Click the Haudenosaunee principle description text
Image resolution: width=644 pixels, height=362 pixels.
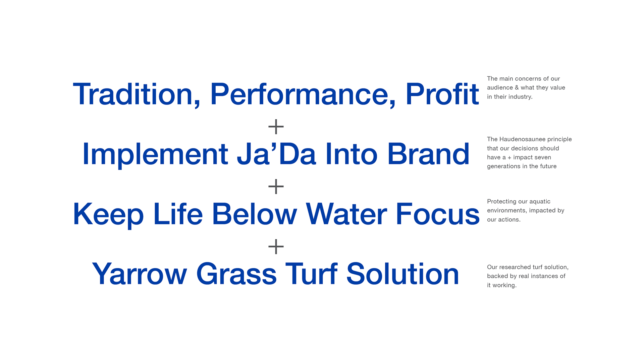(529, 153)
